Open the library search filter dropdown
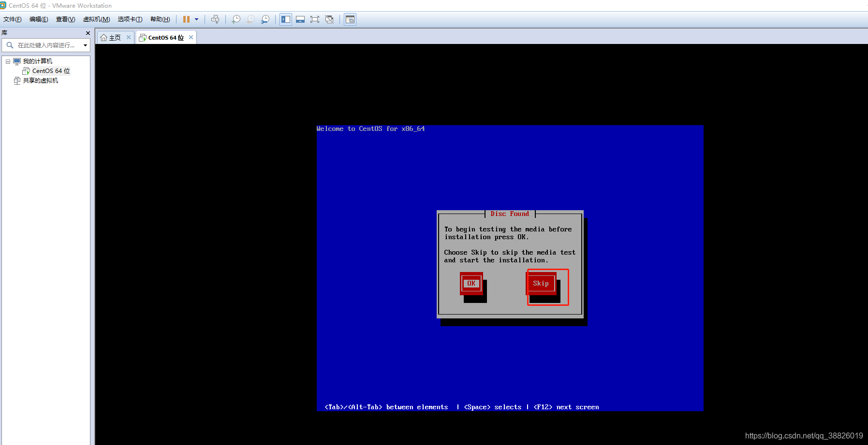Screen dimensions: 868x445 point(85,45)
